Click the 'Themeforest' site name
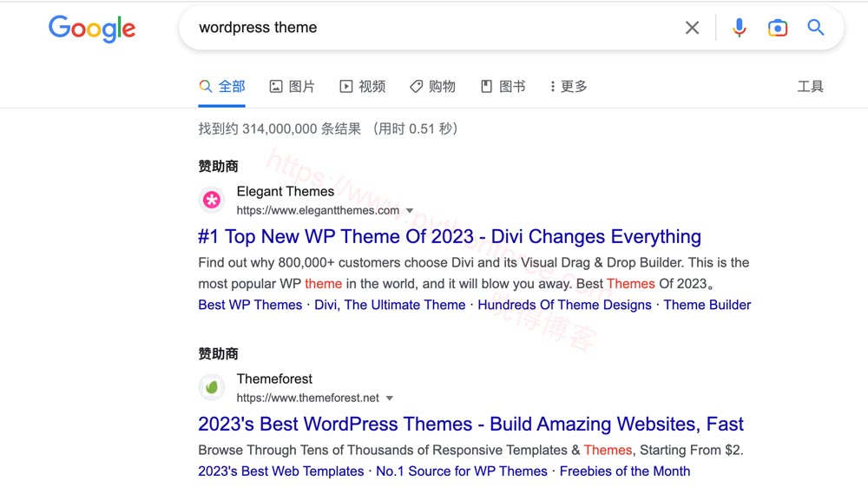 [x=274, y=379]
